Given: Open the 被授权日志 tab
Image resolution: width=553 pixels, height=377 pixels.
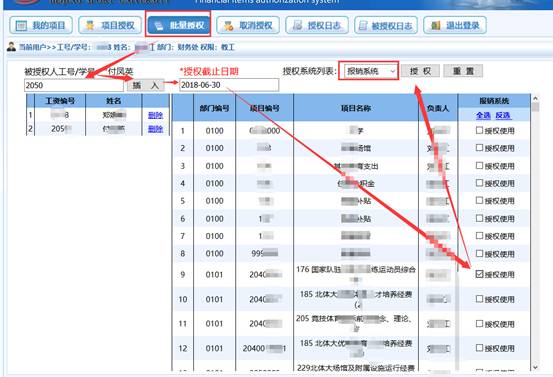Looking at the screenshot, I should [386, 25].
